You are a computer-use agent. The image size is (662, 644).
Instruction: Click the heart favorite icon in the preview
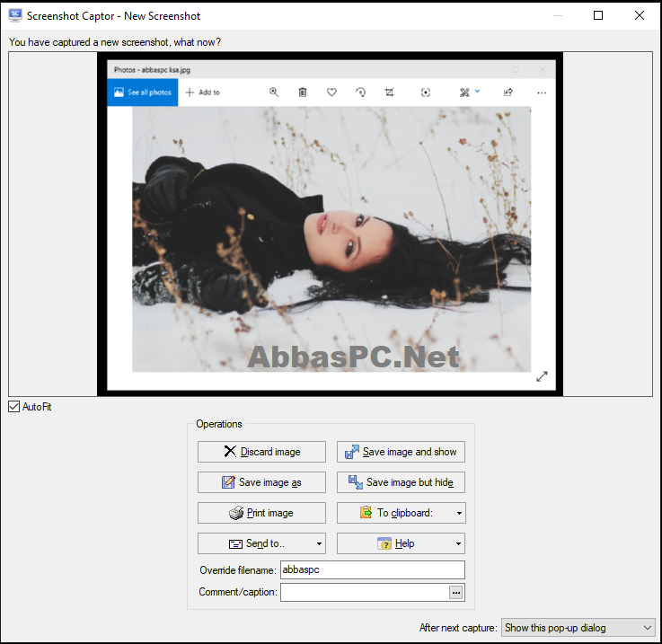(331, 92)
